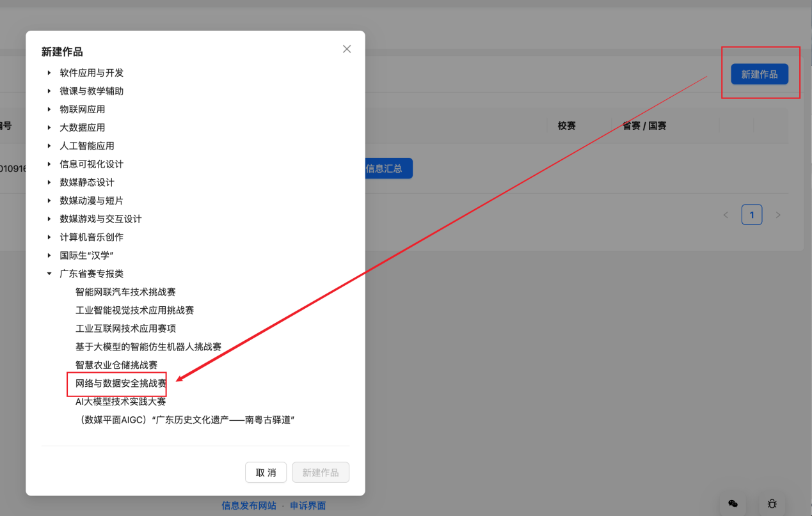The image size is (812, 516).
Task: Open the 信息发布网站 link
Action: 249,506
